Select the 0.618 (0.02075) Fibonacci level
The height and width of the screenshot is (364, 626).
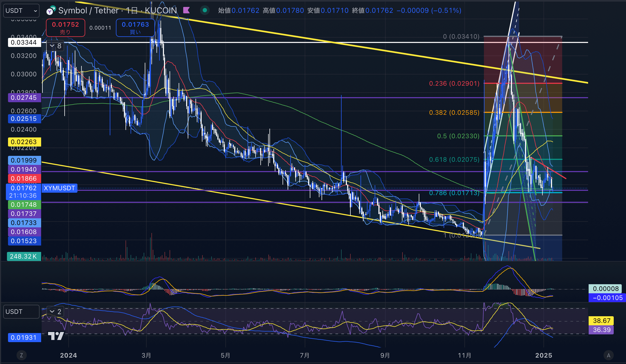coord(454,160)
